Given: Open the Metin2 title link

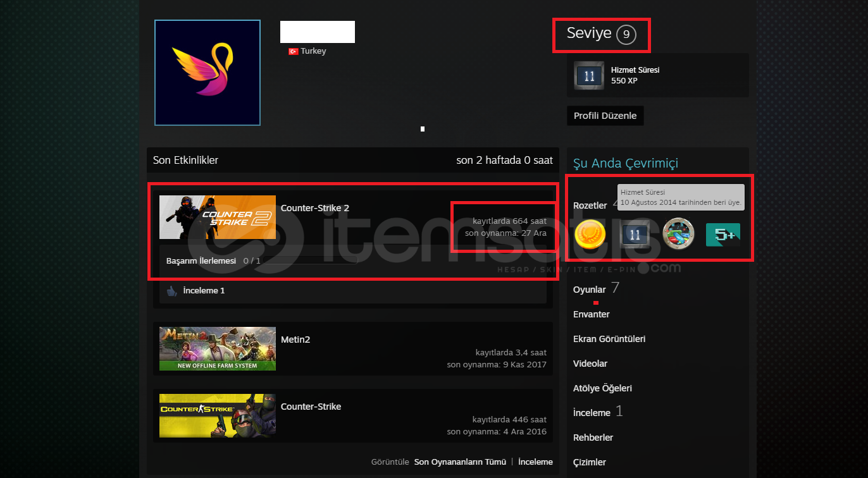Looking at the screenshot, I should (295, 340).
